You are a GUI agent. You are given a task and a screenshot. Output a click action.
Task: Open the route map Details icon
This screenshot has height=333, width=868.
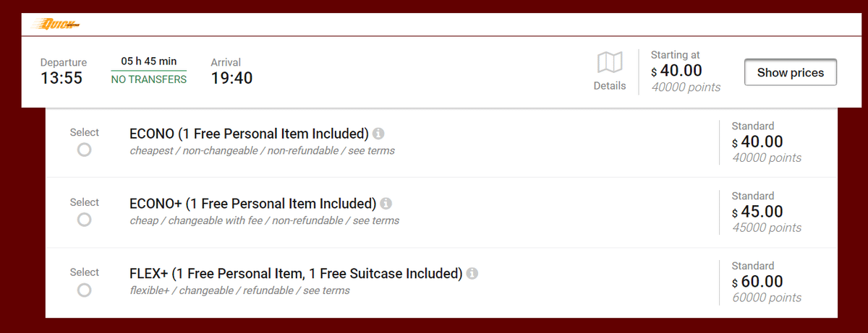coord(610,63)
